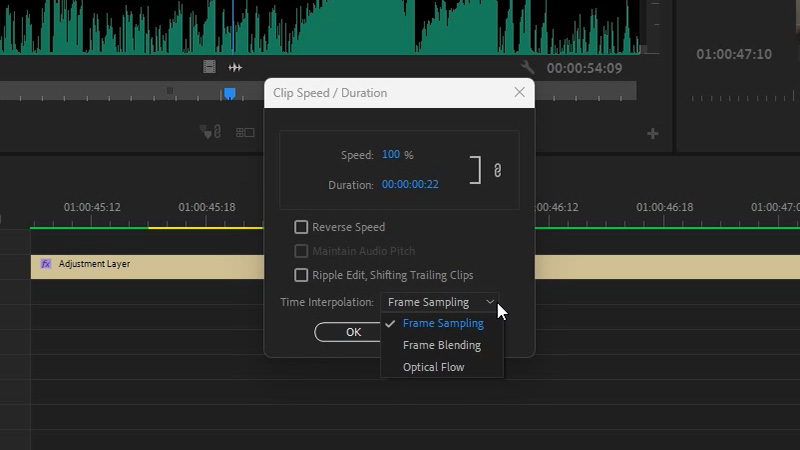Click the 01:00:47:10 timecode display
This screenshot has height=450, width=800.
(x=734, y=54)
